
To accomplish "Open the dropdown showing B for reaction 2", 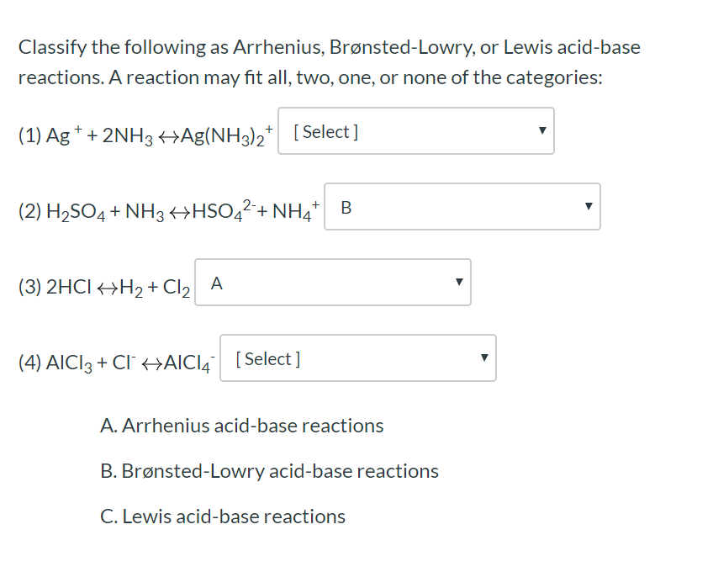I will [x=462, y=206].
